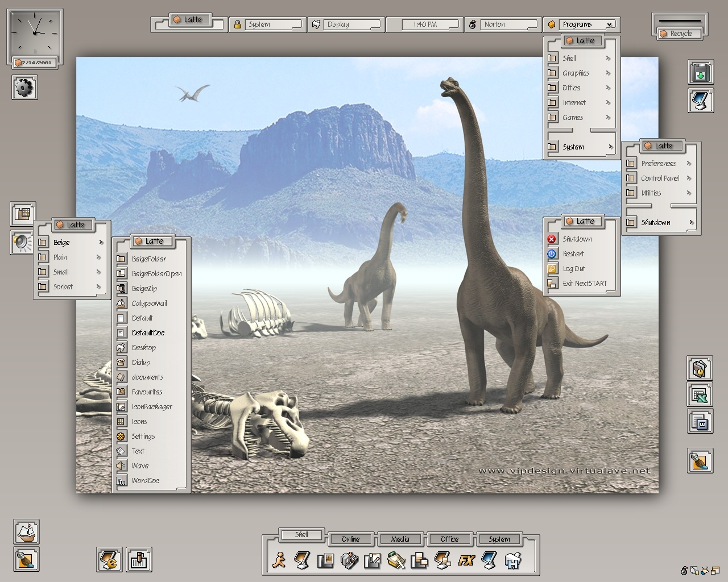
Task: Select the Shell tab in the dock
Action: coord(301,535)
